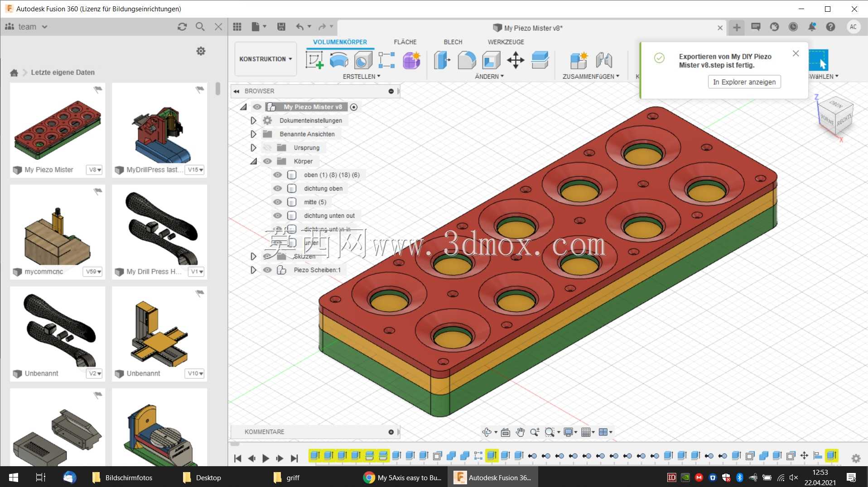Open notifications bell
868x487 pixels.
pos(812,27)
